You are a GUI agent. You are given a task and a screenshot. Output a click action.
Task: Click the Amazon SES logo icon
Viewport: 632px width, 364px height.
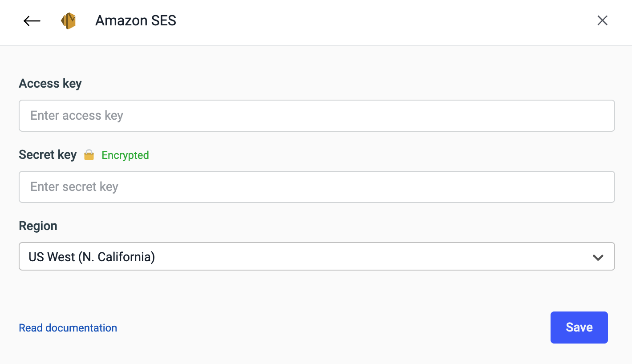[x=68, y=21]
